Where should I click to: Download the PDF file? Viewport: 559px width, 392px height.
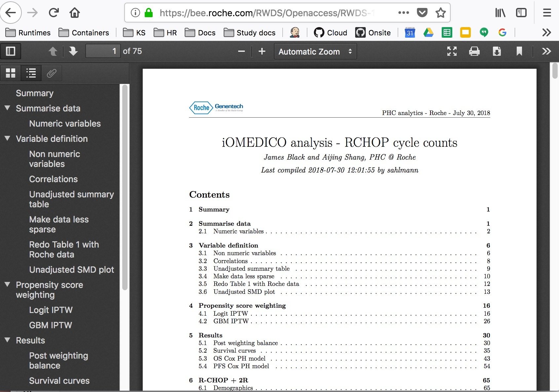(497, 51)
